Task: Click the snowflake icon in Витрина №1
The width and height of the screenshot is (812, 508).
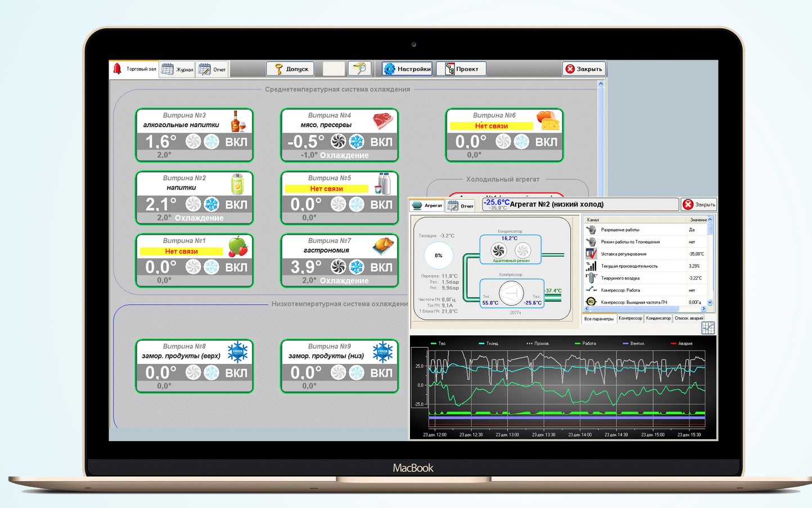Action: coord(211,267)
